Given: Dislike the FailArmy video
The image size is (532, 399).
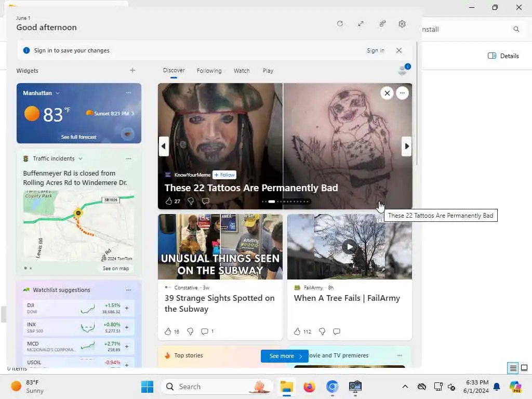Looking at the screenshot, I should pos(322,331).
